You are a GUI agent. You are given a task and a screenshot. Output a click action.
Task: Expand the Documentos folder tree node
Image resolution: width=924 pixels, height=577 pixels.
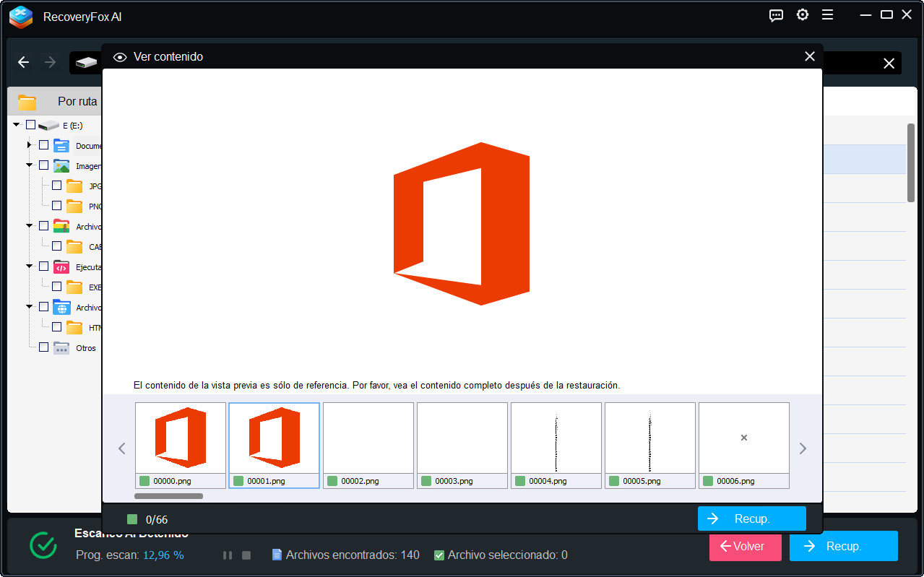click(x=30, y=145)
